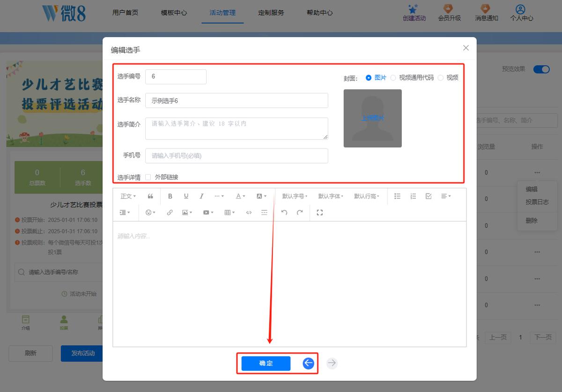The image size is (562, 392).
Task: Go to 定制服务 in the navigation
Action: pyautogui.click(x=271, y=13)
